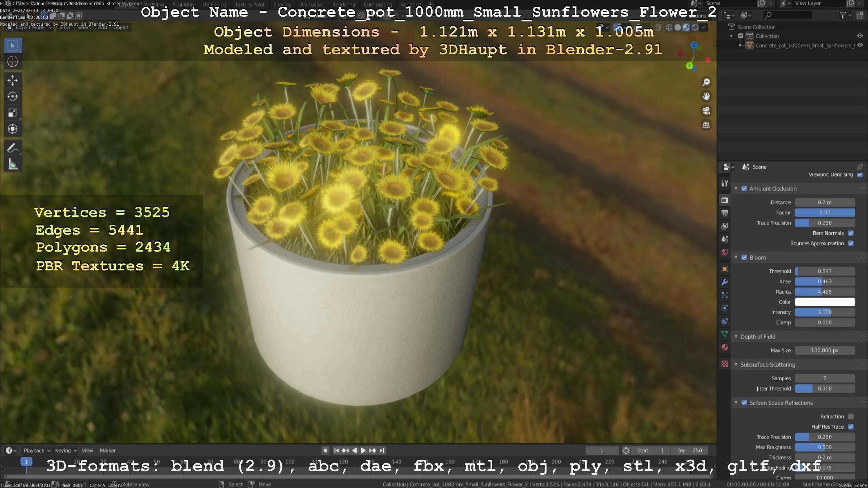The image size is (868, 488).
Task: Select the Select Box tool
Action: [x=13, y=46]
